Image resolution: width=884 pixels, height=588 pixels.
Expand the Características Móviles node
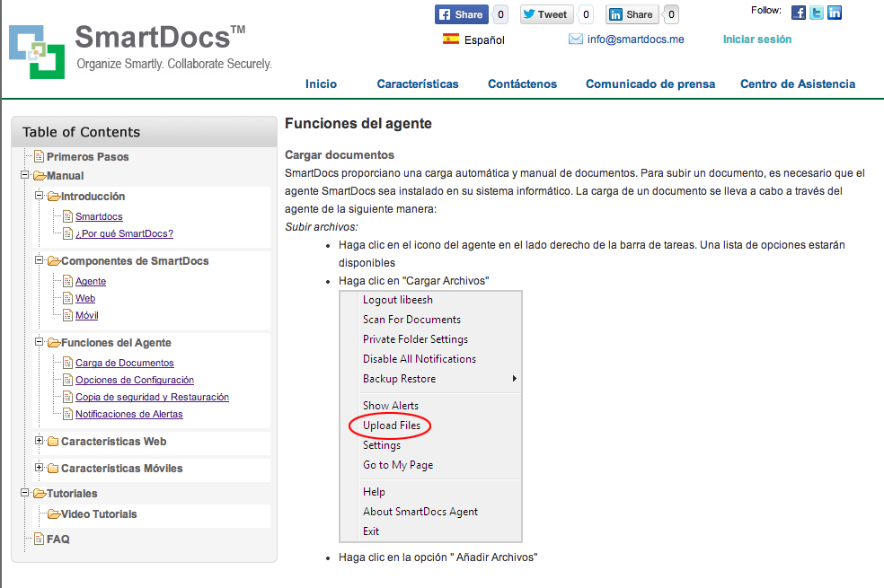click(x=39, y=467)
